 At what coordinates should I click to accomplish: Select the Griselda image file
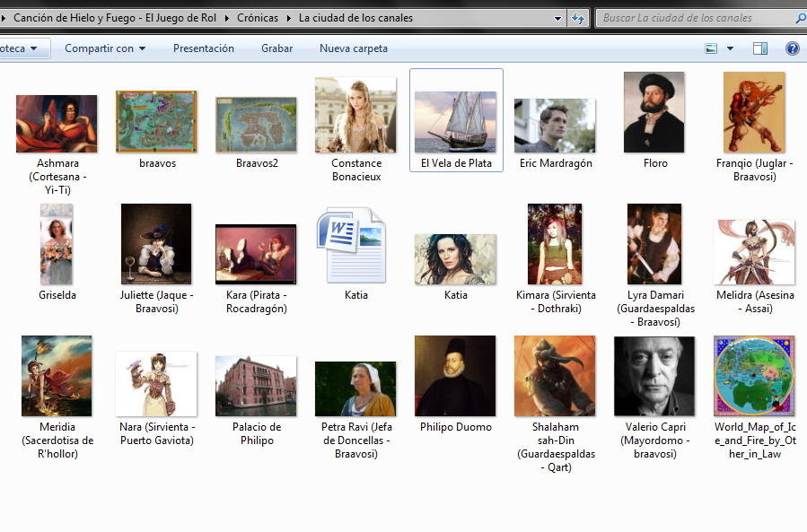click(x=57, y=244)
